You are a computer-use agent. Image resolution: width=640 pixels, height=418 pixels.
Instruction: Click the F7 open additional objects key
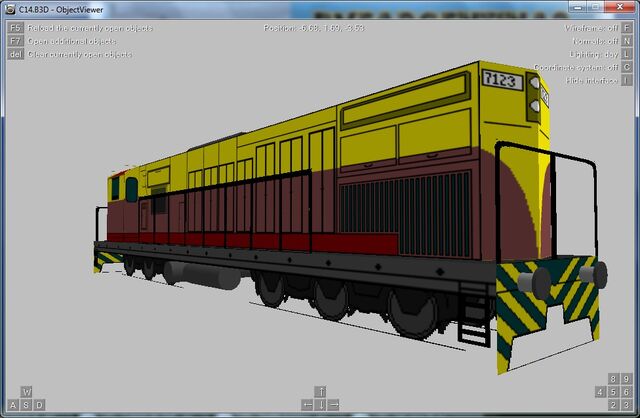pyautogui.click(x=15, y=41)
